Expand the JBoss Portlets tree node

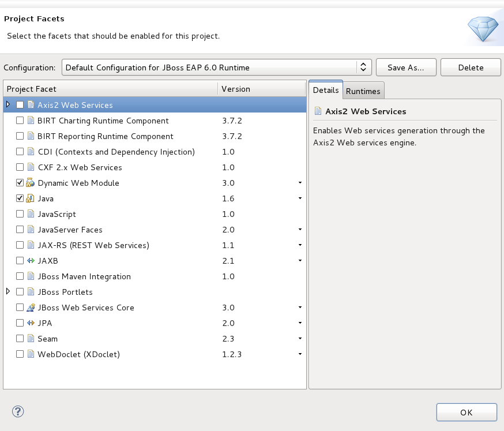pos(8,291)
